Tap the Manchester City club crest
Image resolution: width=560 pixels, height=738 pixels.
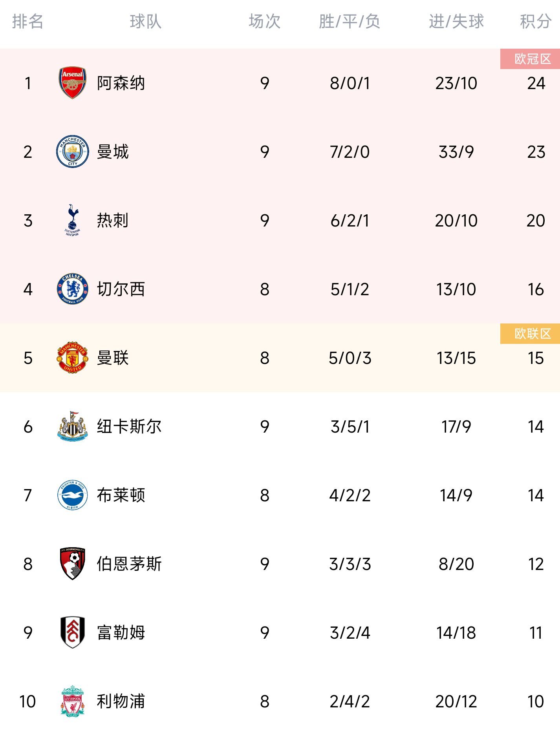click(x=73, y=152)
